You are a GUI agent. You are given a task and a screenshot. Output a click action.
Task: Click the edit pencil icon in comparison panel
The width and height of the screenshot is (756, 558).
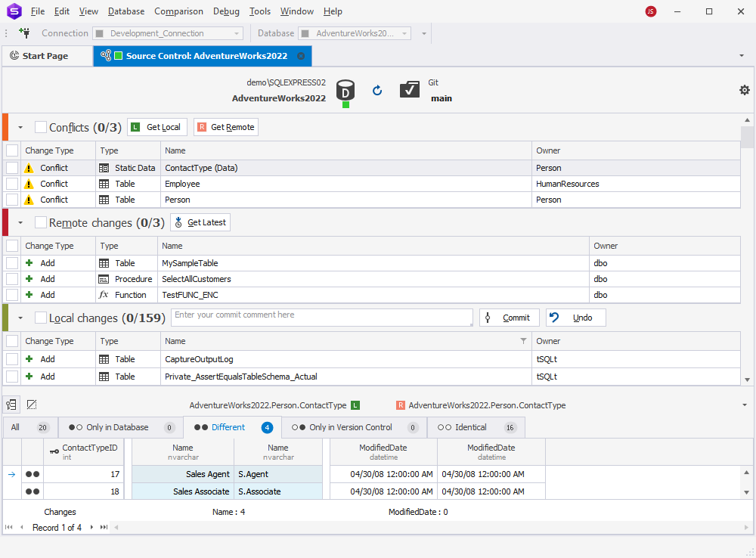click(32, 405)
